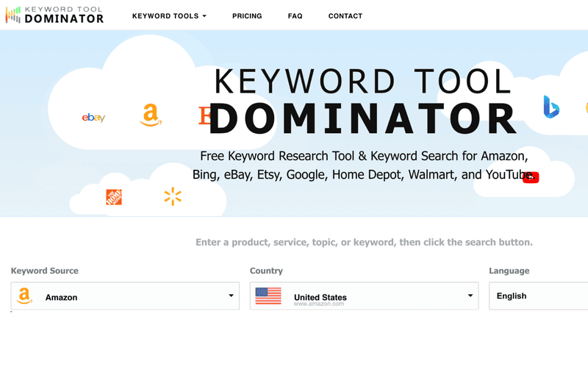Click the 'Country' label
This screenshot has width=588, height=392.
266,271
